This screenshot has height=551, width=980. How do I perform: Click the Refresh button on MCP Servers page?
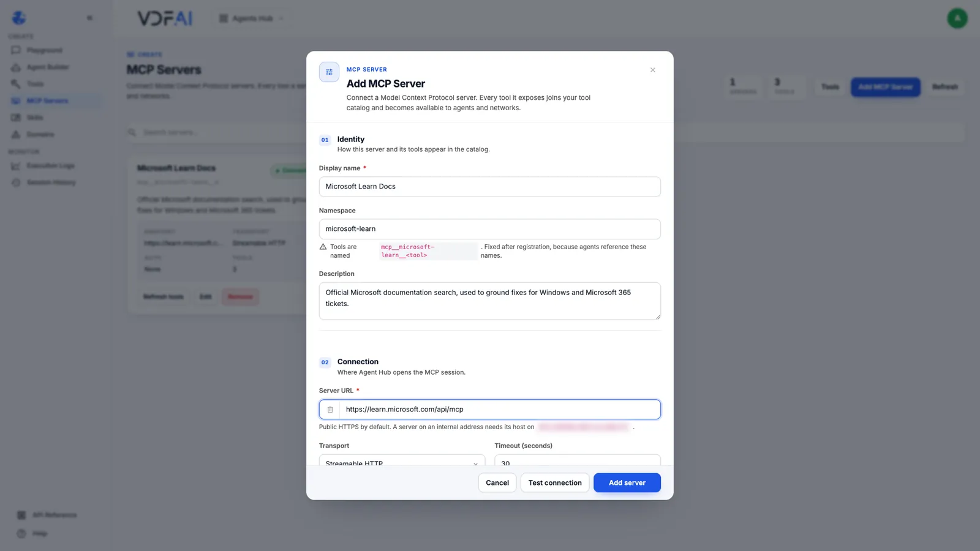coord(945,87)
